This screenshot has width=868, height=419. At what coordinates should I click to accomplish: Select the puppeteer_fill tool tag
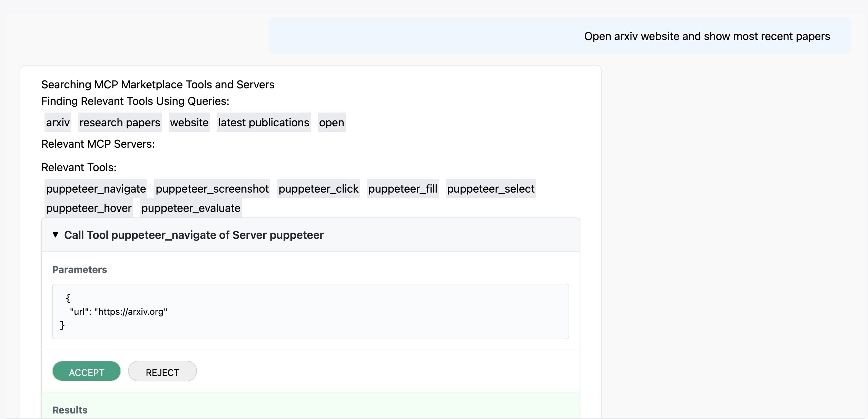403,189
